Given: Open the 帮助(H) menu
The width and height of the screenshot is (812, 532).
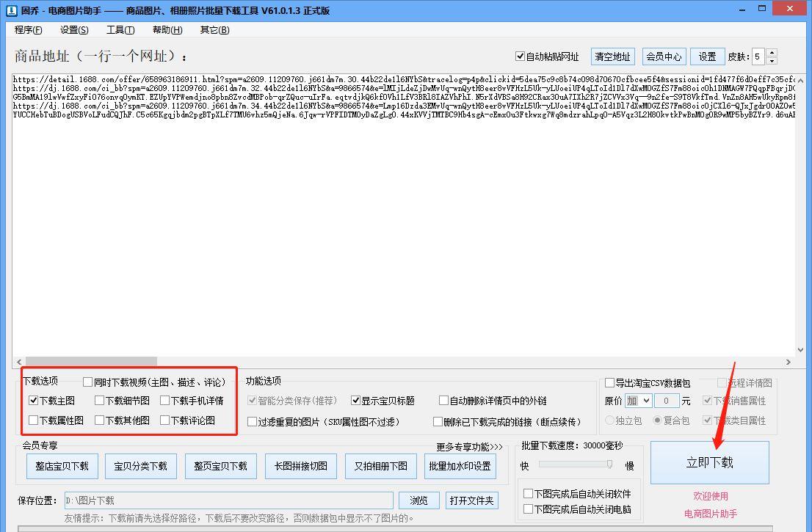Looking at the screenshot, I should 167,30.
